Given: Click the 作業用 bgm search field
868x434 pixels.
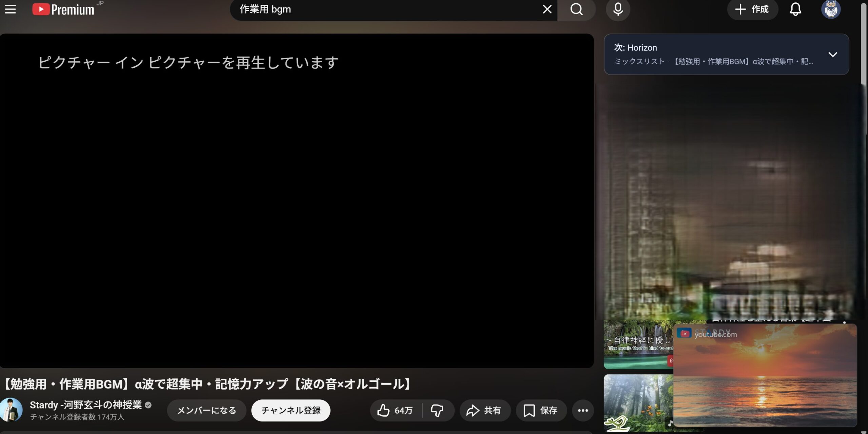Looking at the screenshot, I should (x=373, y=9).
